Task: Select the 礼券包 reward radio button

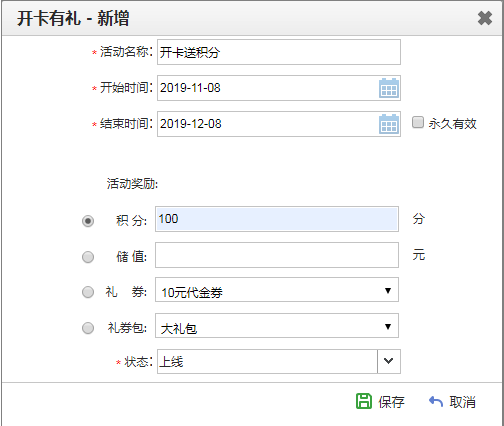Action: 88,328
